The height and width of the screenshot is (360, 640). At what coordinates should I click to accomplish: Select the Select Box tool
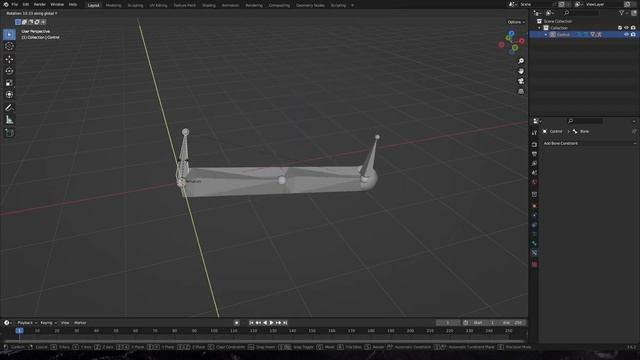pos(9,34)
